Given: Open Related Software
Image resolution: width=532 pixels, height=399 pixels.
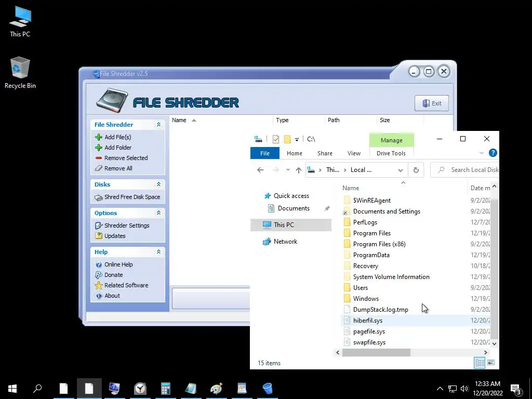Looking at the screenshot, I should [126, 285].
